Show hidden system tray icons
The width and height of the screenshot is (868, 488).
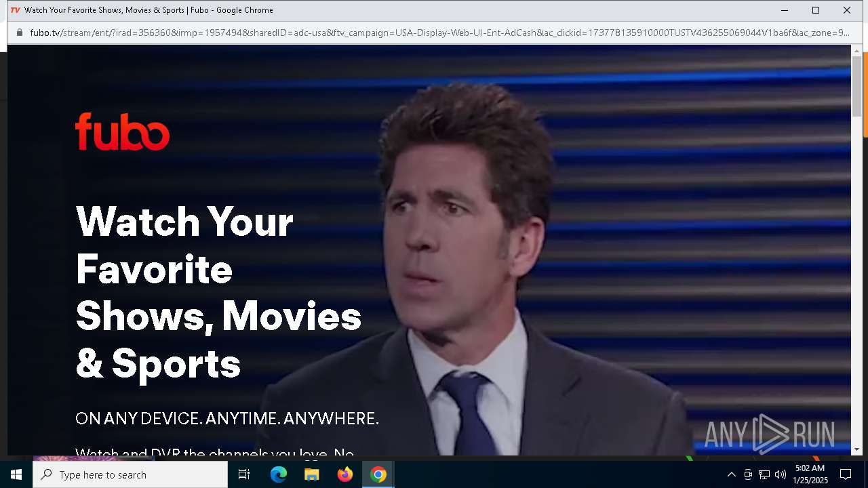point(731,474)
